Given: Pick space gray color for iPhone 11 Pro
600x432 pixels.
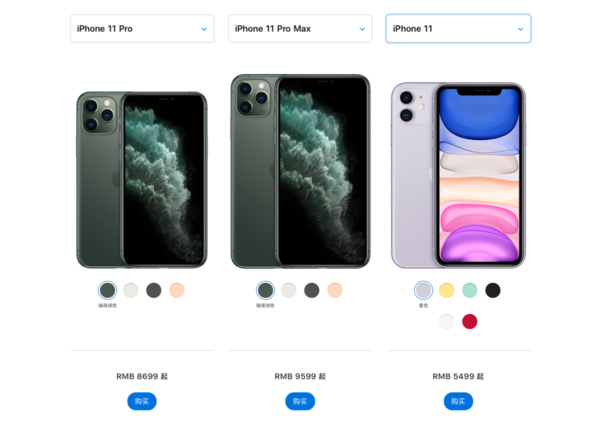Looking at the screenshot, I should (x=154, y=290).
